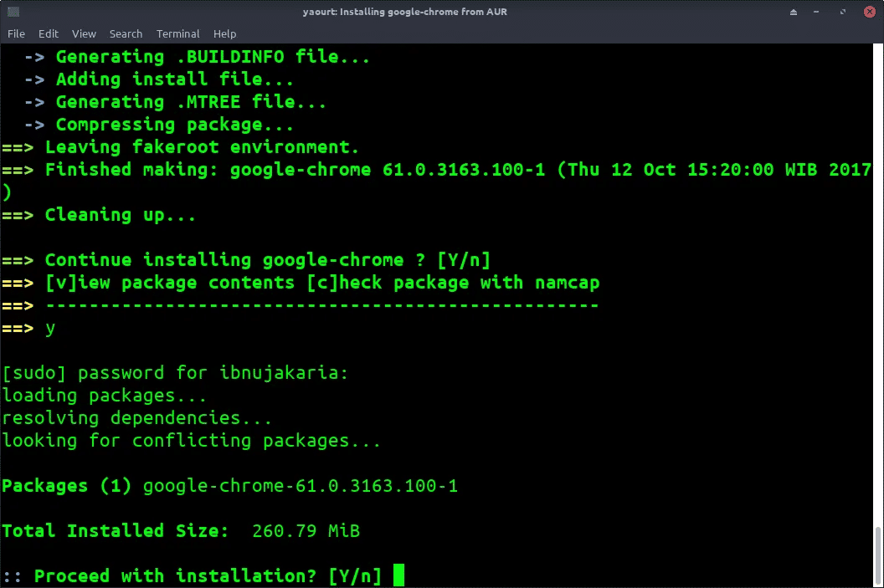Open the File menu
The height and width of the screenshot is (588, 884).
(16, 33)
